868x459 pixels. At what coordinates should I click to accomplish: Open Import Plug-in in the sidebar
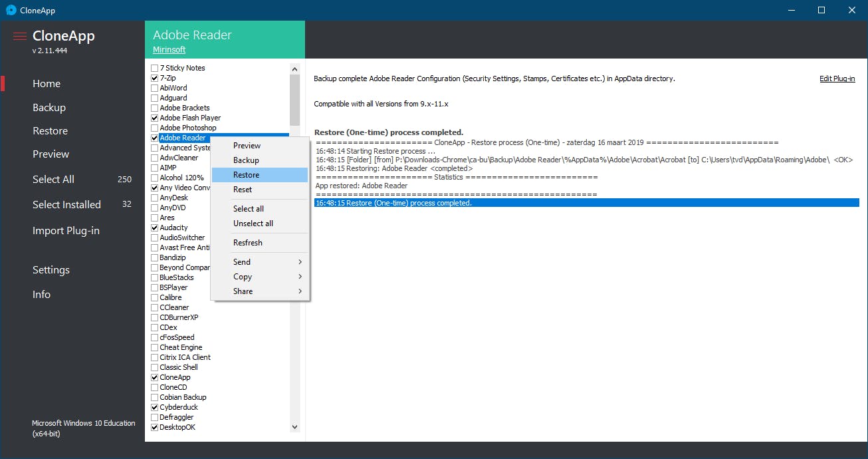point(66,231)
